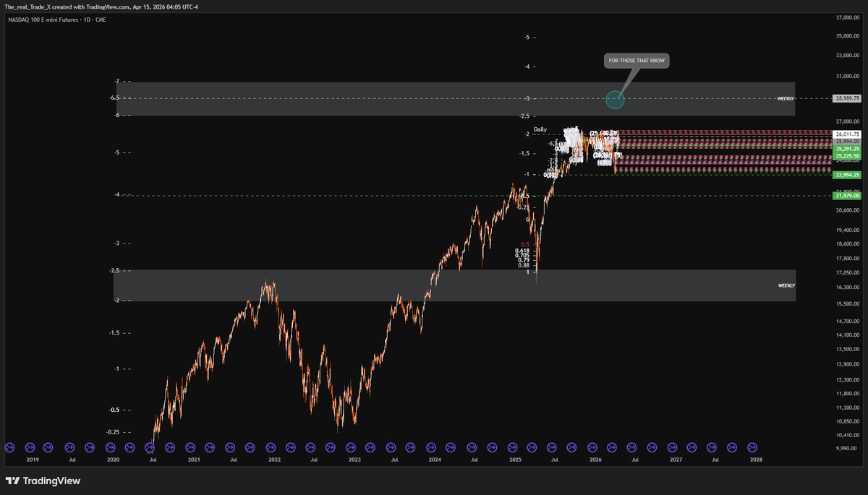Click the 31,000.00 price axis value
The width and height of the screenshot is (868, 495).
[847, 77]
